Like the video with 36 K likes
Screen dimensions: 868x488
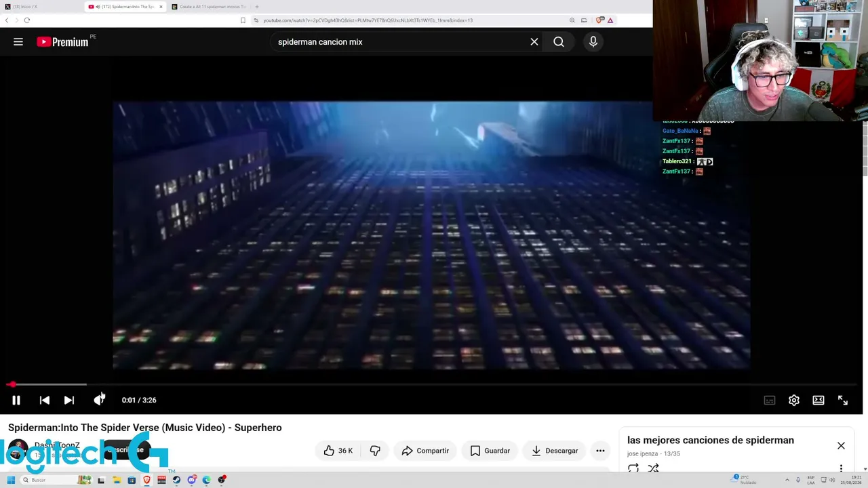338,451
